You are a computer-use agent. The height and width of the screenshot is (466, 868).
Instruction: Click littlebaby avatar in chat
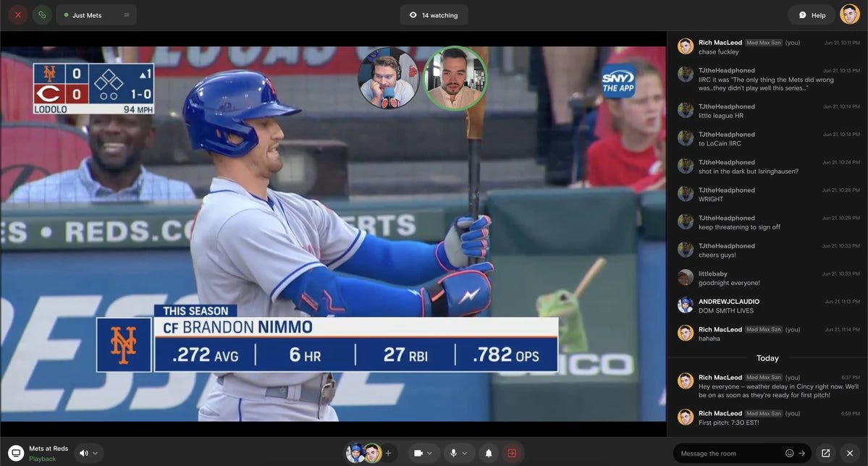(x=686, y=277)
